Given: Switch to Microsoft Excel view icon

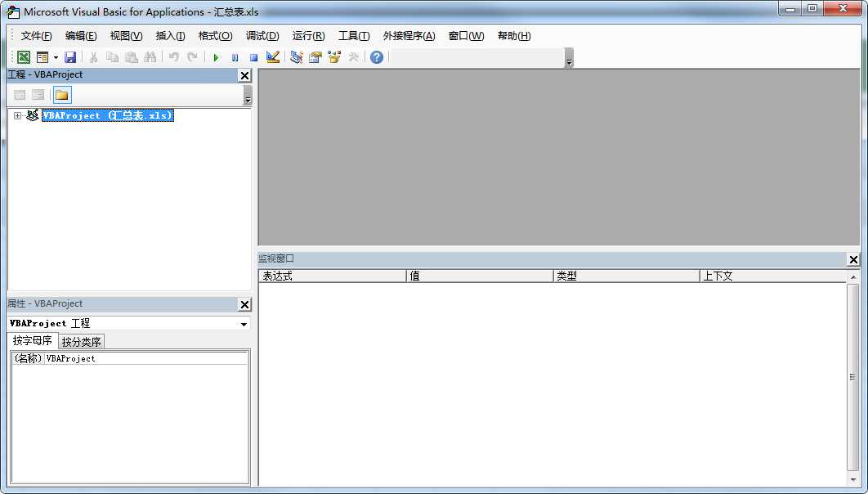Looking at the screenshot, I should [x=24, y=57].
